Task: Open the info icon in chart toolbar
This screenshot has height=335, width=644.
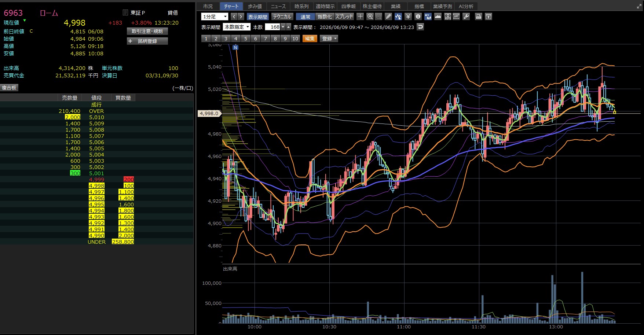Action: [418, 16]
